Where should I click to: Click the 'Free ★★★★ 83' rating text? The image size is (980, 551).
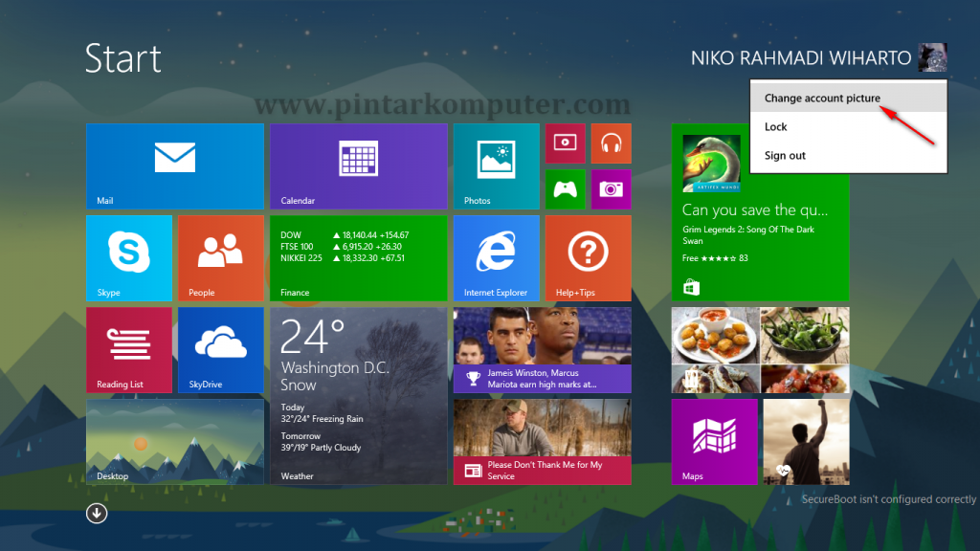tap(715, 258)
